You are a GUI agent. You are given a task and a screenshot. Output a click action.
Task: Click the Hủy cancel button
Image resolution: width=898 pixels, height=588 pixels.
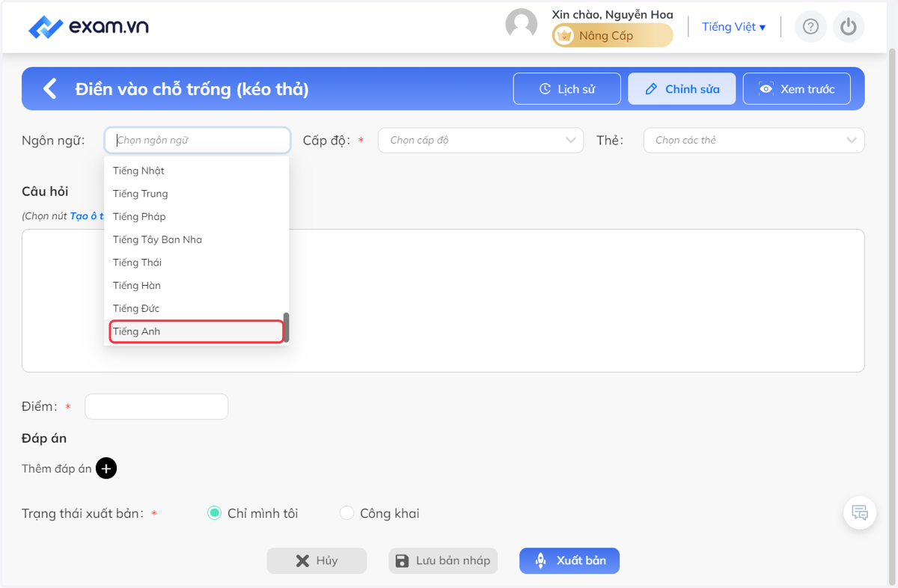pos(317,561)
